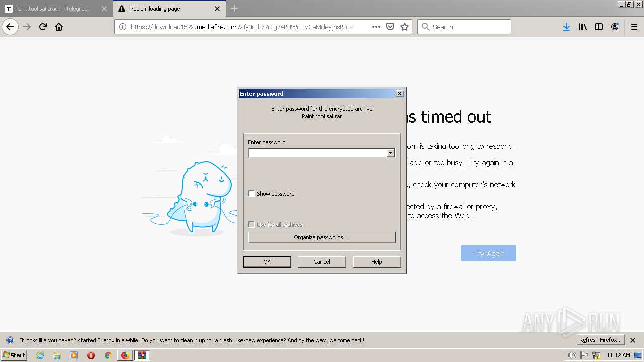The image size is (644, 362).
Task: Close the Enter password dialog
Action: [x=400, y=94]
